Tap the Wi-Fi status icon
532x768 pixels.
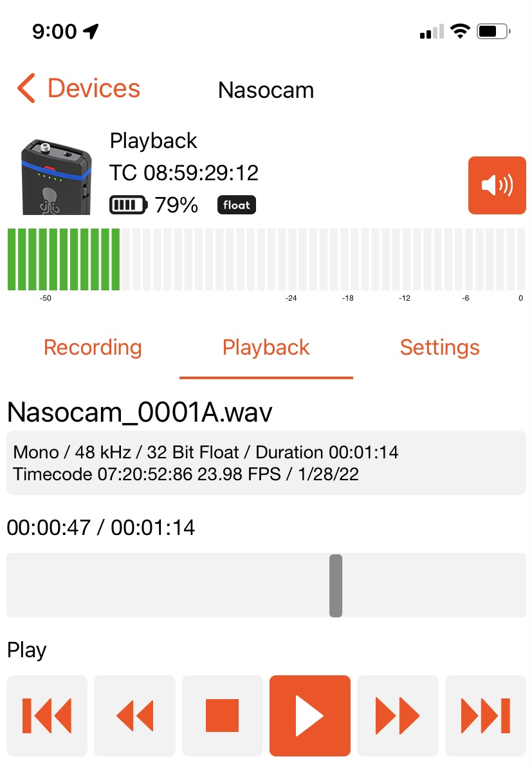(x=460, y=31)
